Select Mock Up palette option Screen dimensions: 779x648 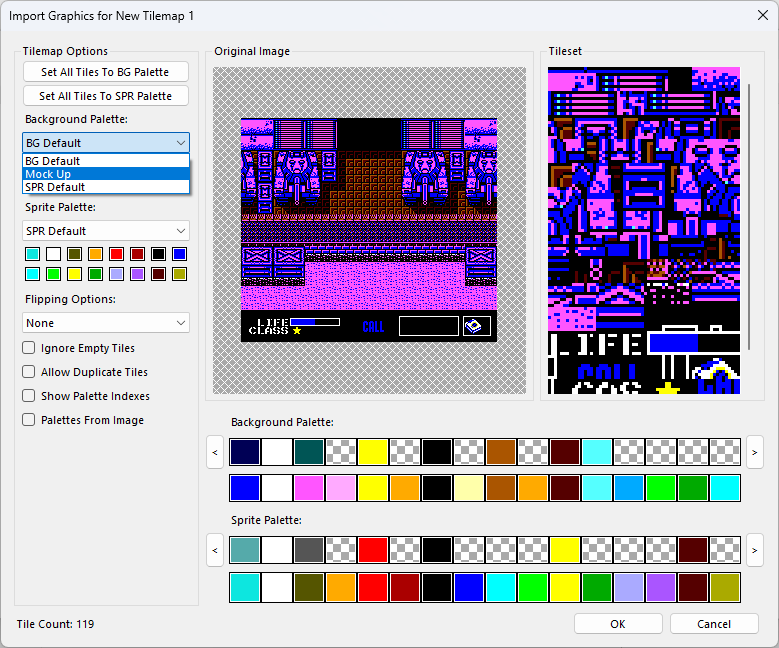point(106,174)
